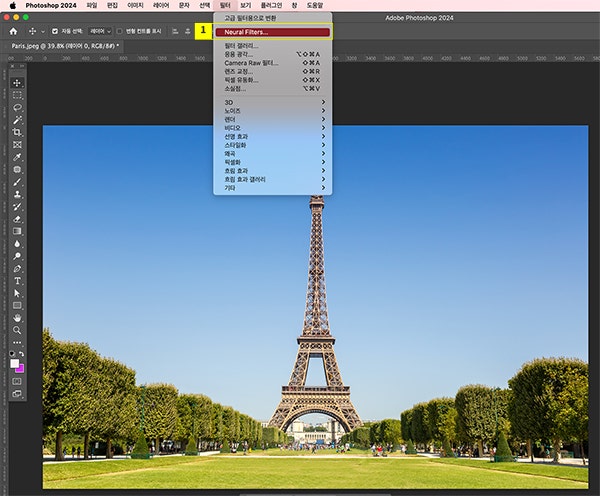Choose the Hand tool
Viewport: 600px width, 496px height.
pyautogui.click(x=17, y=318)
